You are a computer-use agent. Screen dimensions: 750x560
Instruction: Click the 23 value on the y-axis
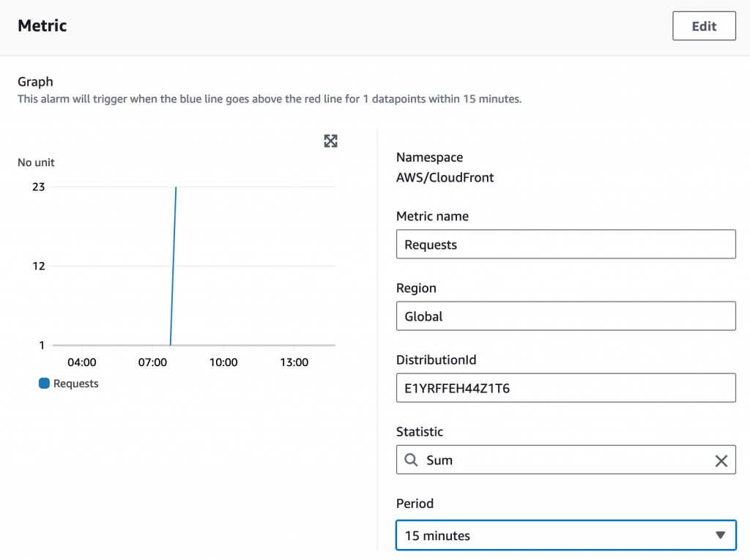point(38,187)
